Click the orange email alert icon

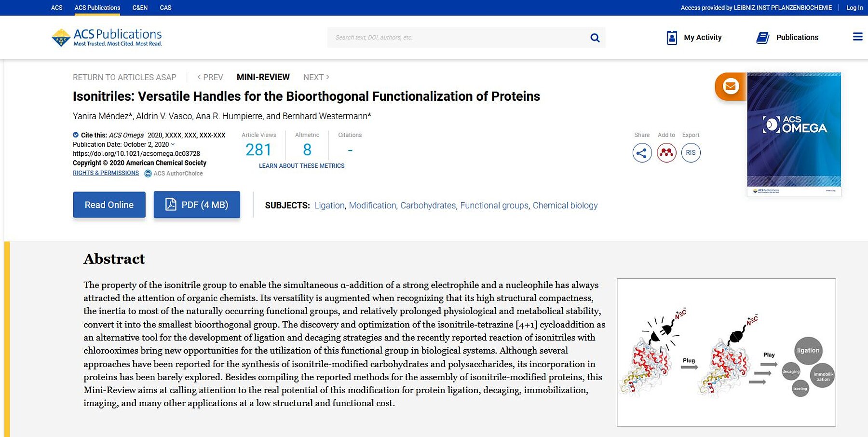click(731, 86)
